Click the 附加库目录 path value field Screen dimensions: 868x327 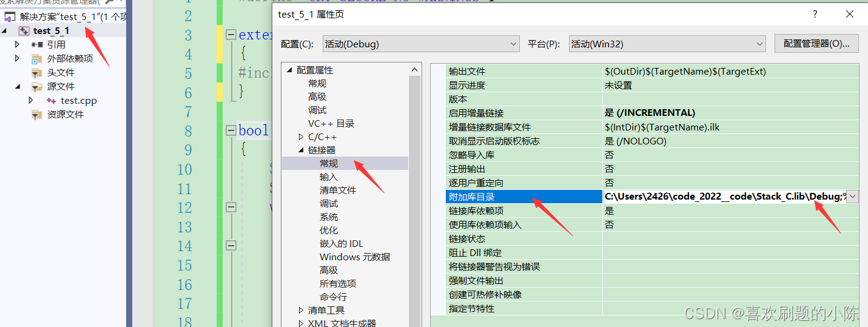click(x=724, y=197)
